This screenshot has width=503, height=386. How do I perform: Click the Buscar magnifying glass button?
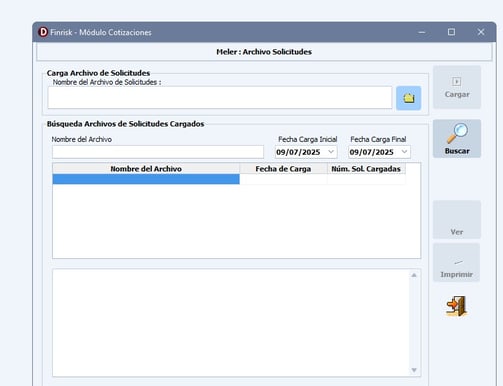457,138
